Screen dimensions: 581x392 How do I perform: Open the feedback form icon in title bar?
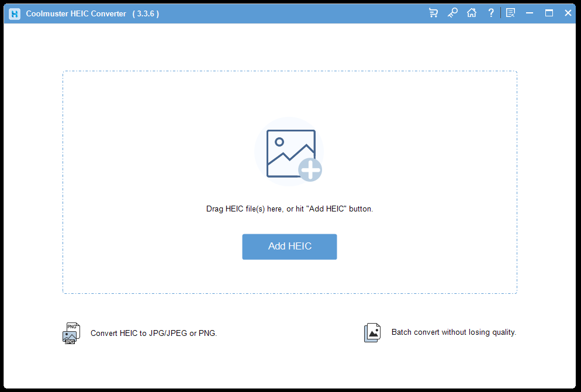510,13
